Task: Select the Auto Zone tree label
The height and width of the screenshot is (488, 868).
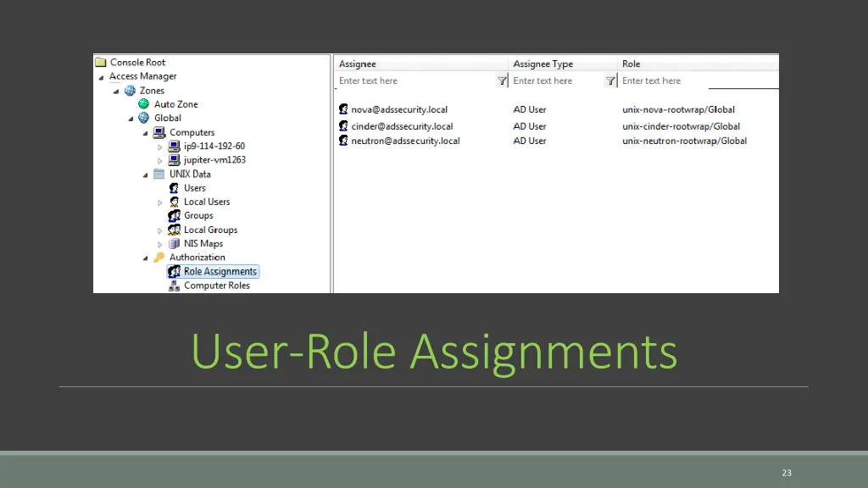Action: click(x=176, y=104)
